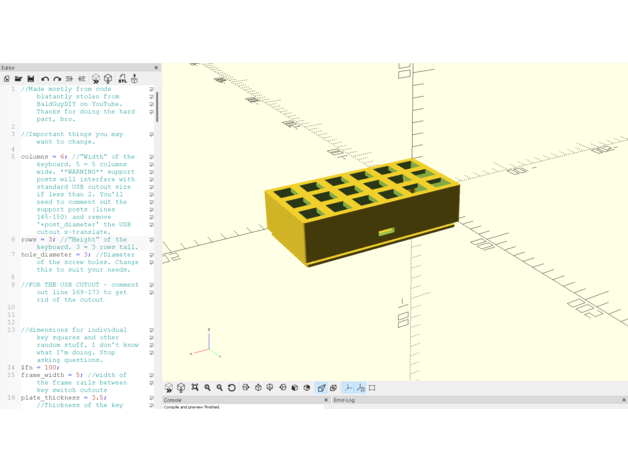Enable Perspective projection mode

pyautogui.click(x=321, y=388)
